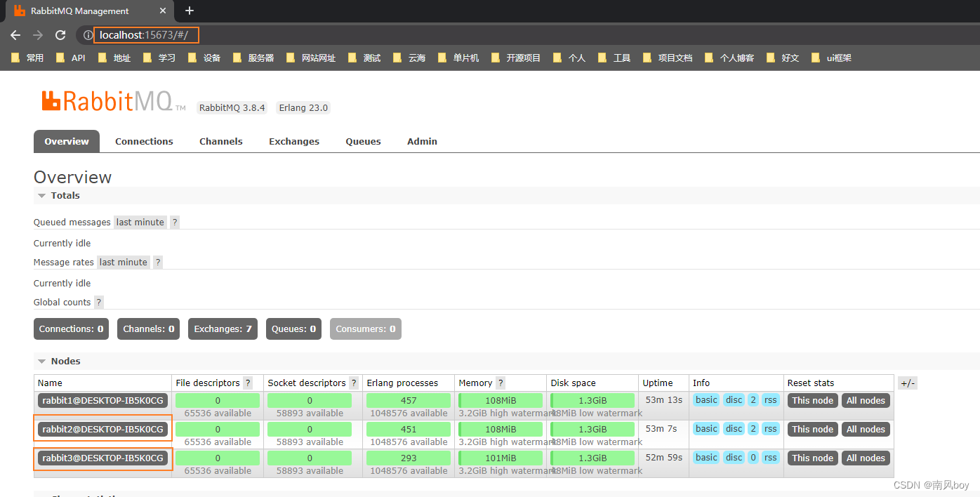Change Queued messages range 'last minute'

click(140, 222)
